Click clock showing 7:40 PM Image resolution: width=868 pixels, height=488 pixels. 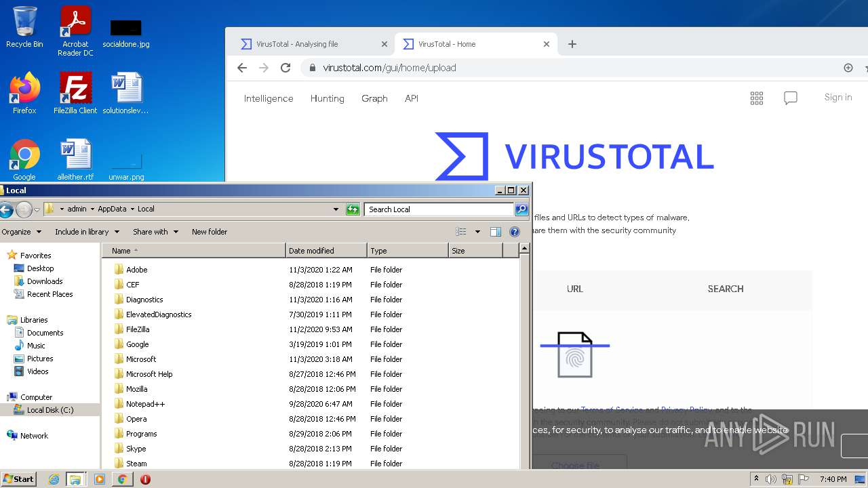point(833,479)
